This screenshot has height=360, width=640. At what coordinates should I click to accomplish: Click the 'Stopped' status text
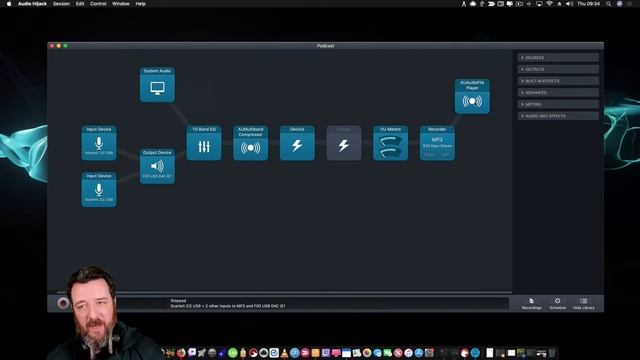pyautogui.click(x=178, y=300)
